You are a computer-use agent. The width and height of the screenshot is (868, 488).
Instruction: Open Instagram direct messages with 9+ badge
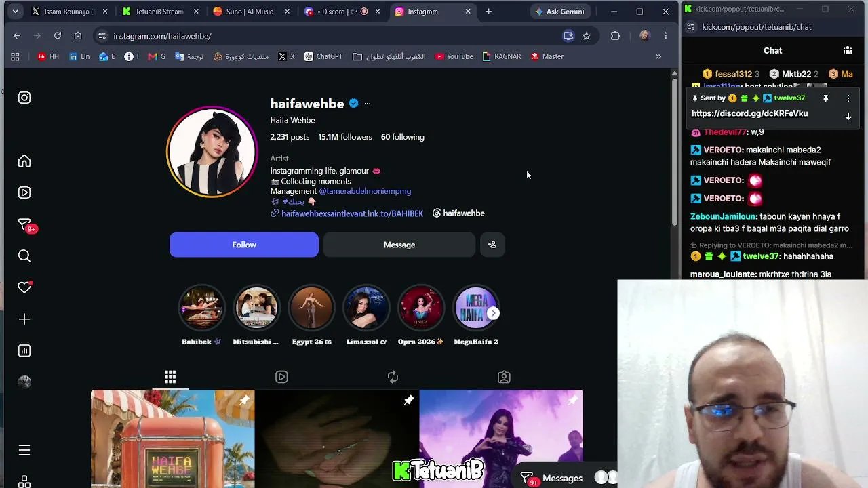(24, 224)
